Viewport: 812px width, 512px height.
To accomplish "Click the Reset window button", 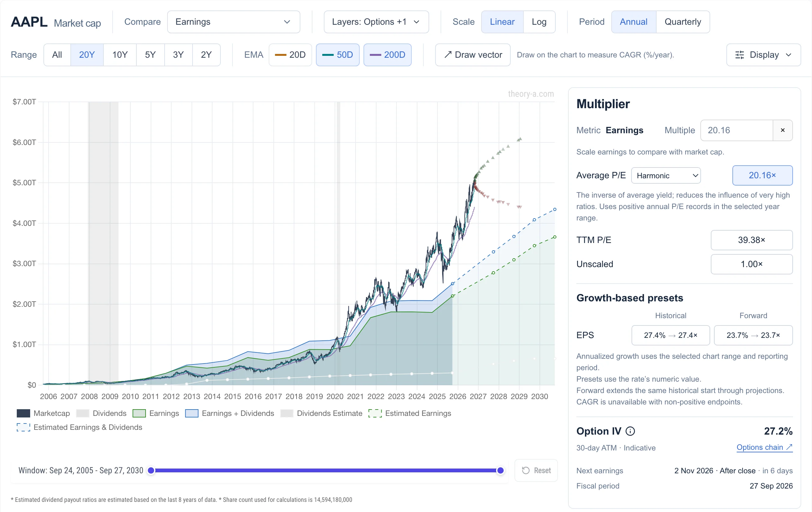I will pos(536,470).
